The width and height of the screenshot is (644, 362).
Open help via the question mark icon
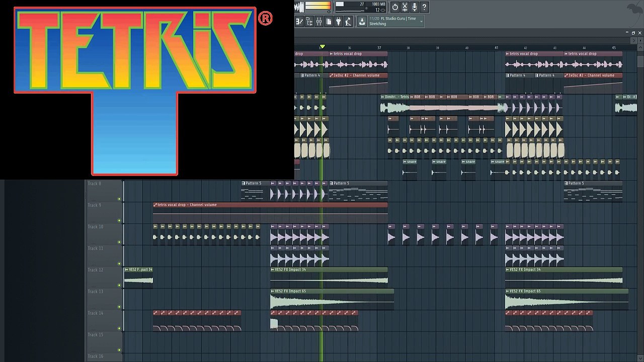424,7
